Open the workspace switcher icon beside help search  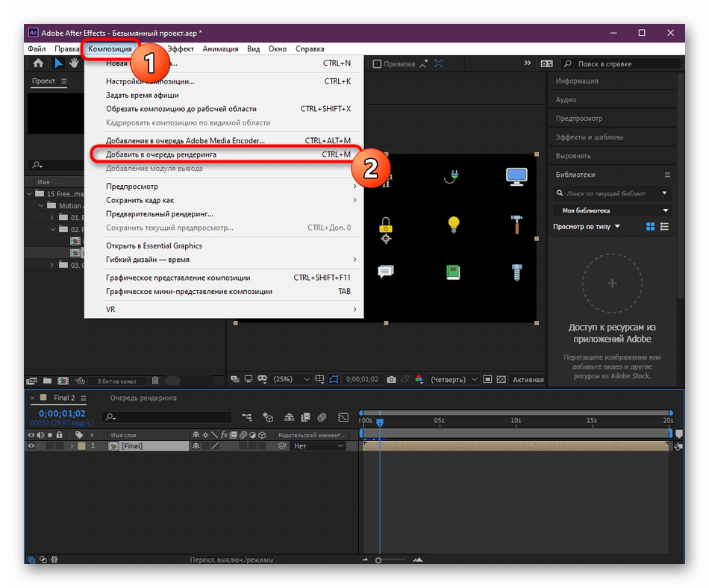546,63
